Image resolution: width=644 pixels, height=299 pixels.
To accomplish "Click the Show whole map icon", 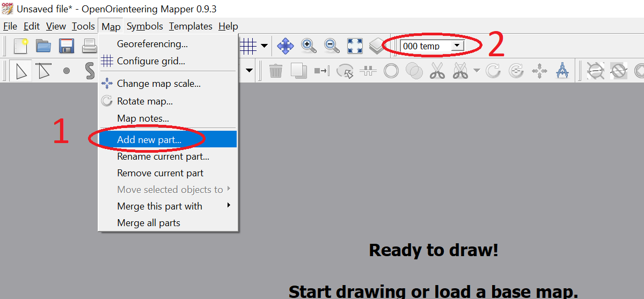I will click(355, 46).
